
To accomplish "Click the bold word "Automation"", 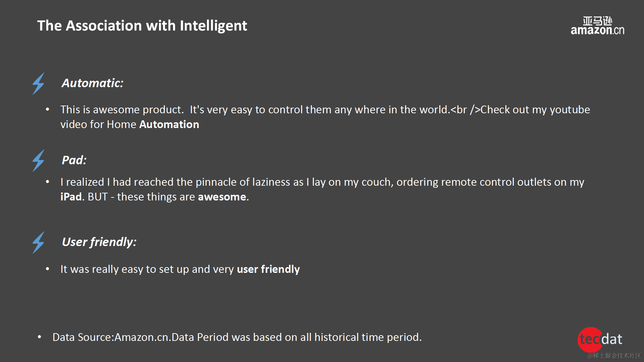I will (x=169, y=124).
